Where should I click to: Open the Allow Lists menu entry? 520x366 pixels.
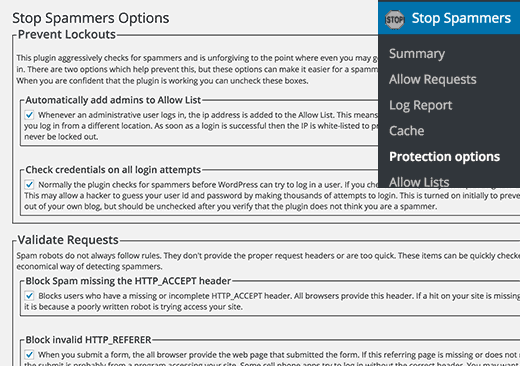point(419,182)
